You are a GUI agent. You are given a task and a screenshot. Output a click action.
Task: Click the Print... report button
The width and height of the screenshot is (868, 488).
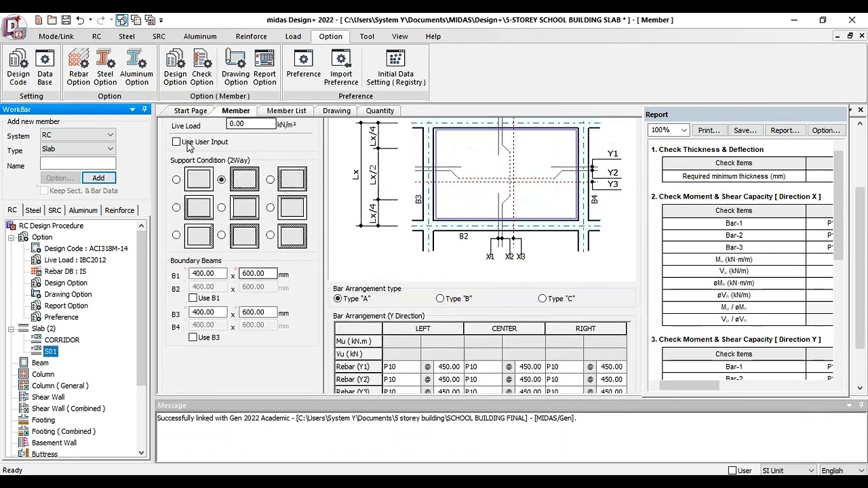point(709,130)
